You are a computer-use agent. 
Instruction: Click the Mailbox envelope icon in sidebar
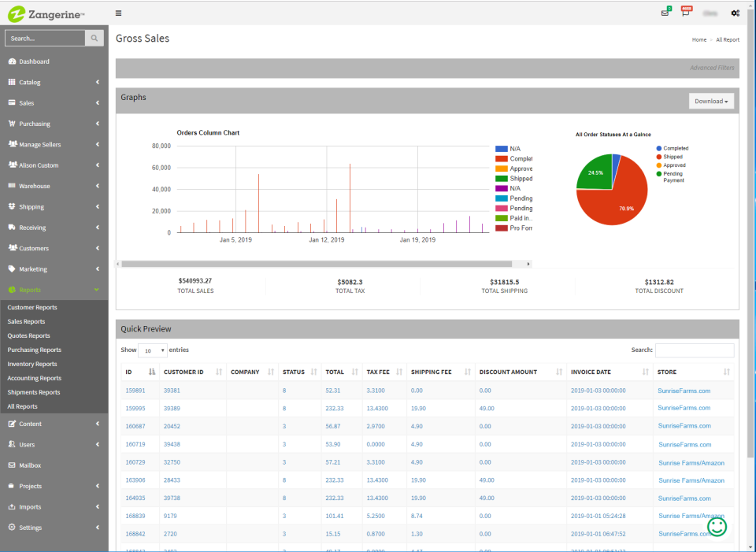coord(12,465)
